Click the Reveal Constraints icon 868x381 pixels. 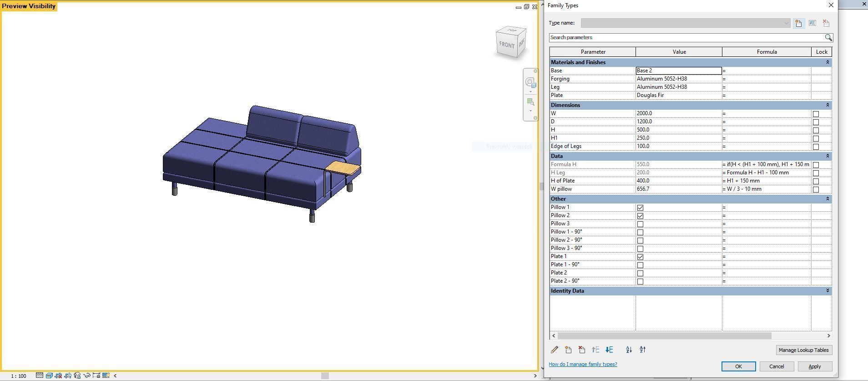pos(96,376)
